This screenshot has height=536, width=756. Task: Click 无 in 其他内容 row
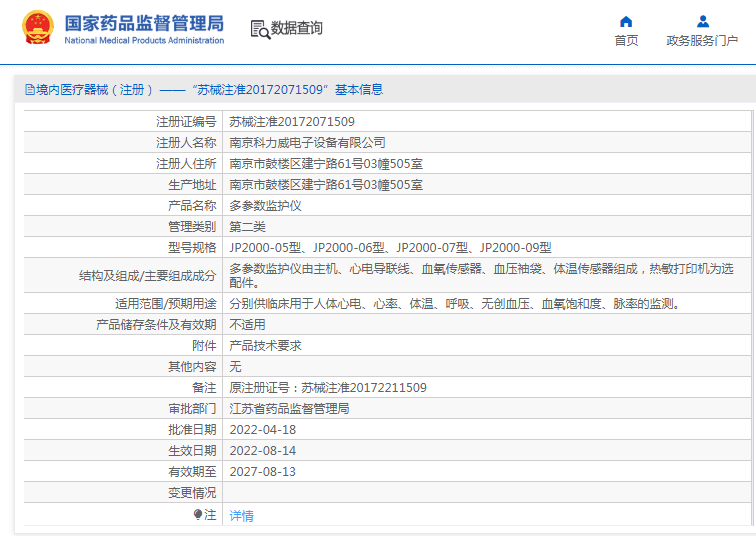235,367
